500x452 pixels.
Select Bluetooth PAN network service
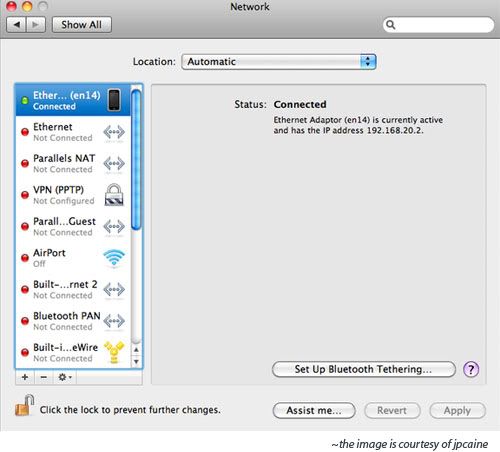[73, 321]
